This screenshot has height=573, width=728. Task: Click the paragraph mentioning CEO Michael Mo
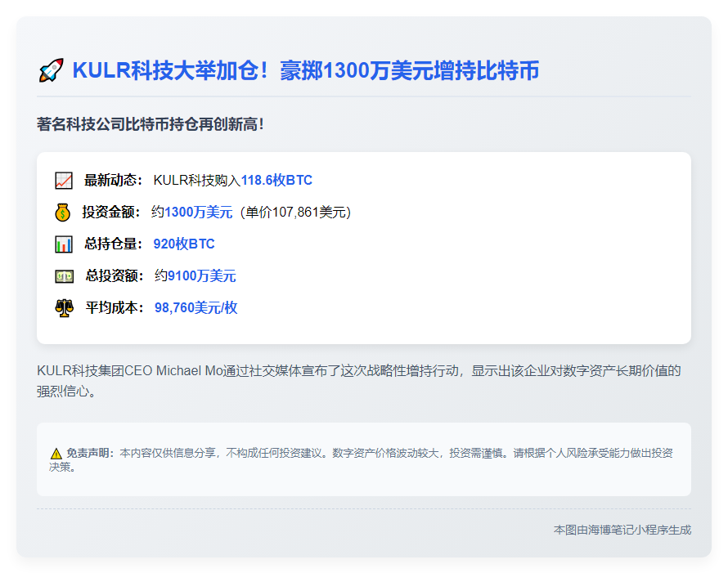point(359,381)
